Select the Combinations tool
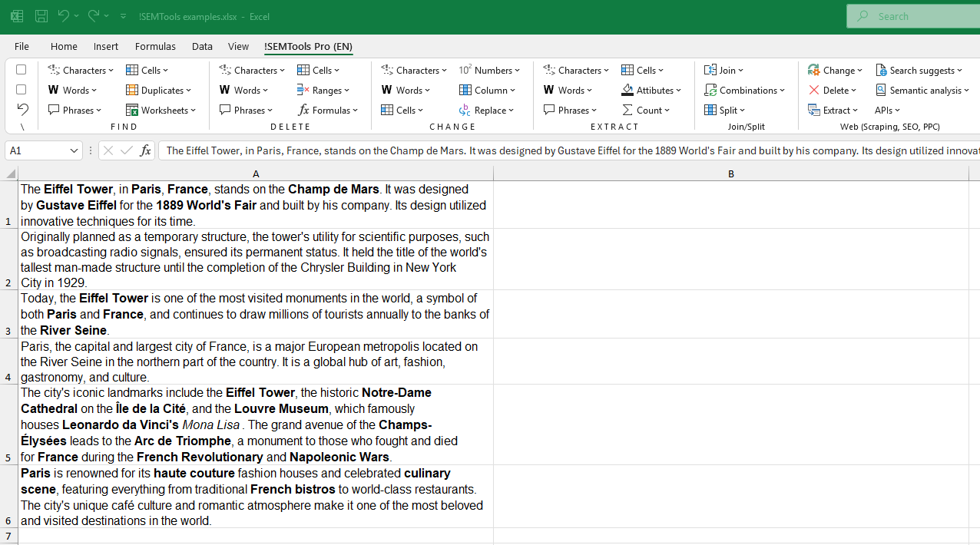This screenshot has height=545, width=980. coord(744,90)
